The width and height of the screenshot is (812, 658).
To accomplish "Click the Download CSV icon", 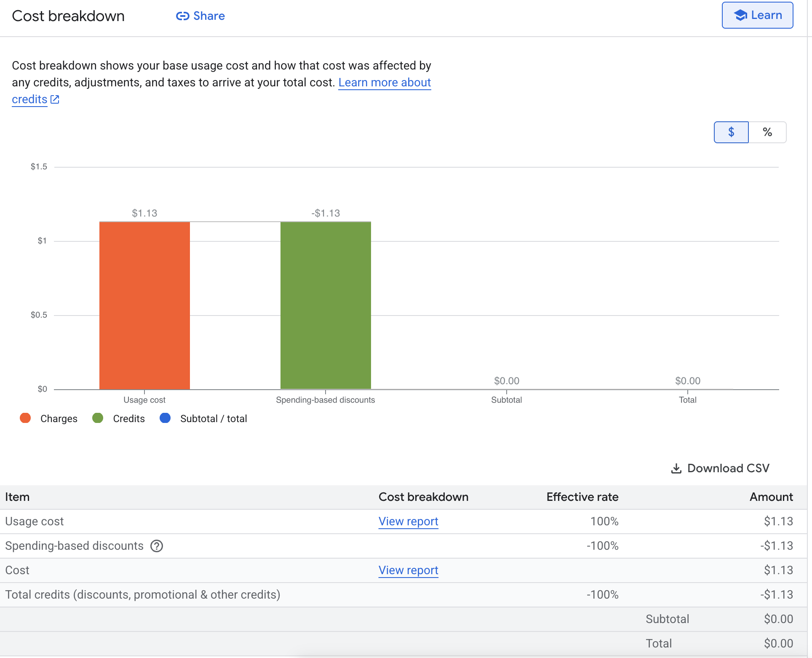I will [x=676, y=468].
